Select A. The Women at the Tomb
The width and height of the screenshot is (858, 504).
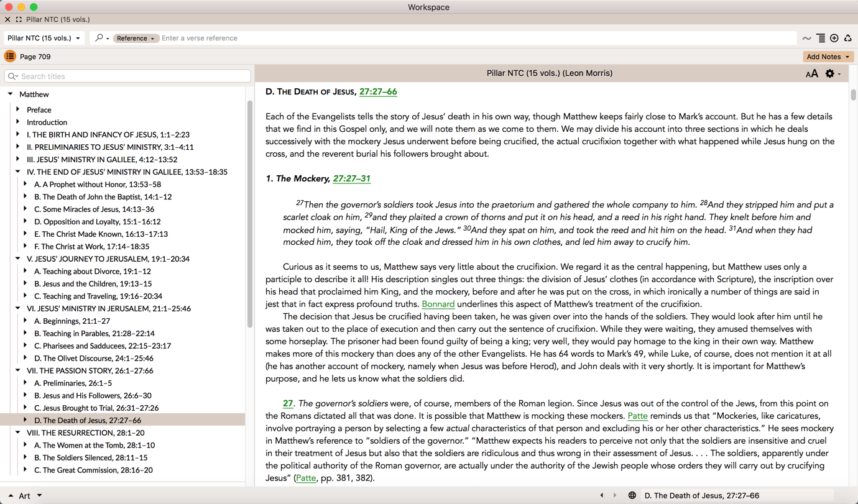pyautogui.click(x=95, y=446)
